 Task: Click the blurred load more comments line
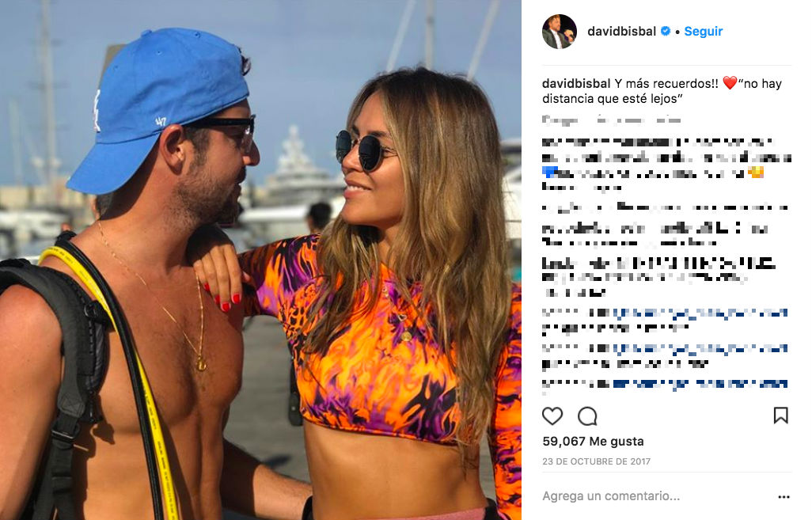(611, 120)
